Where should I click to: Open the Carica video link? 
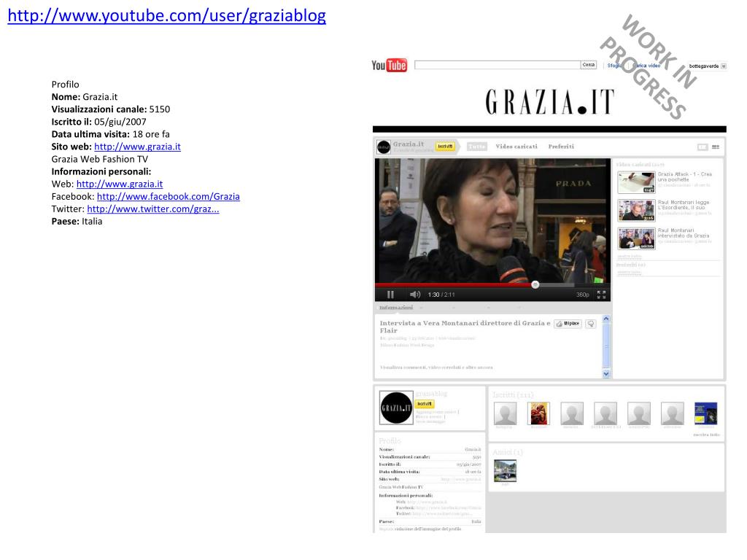pyautogui.click(x=647, y=66)
